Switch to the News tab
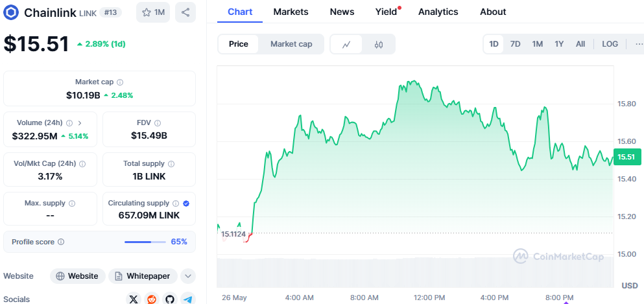644x304 pixels. click(342, 12)
